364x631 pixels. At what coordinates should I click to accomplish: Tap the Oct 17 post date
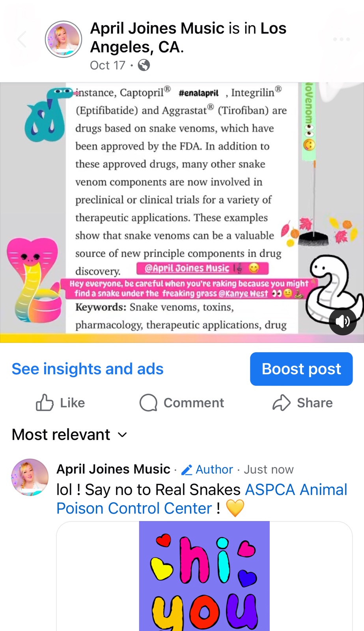point(107,65)
